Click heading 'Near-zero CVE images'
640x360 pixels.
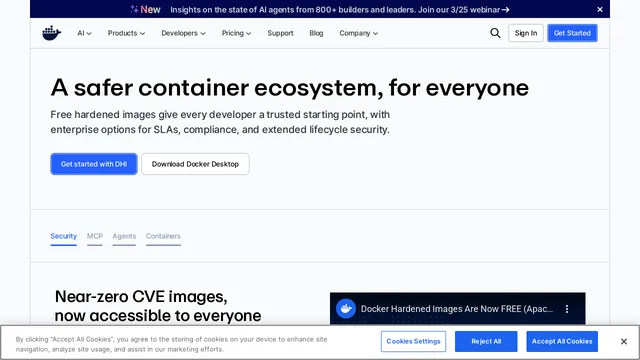coord(141,297)
